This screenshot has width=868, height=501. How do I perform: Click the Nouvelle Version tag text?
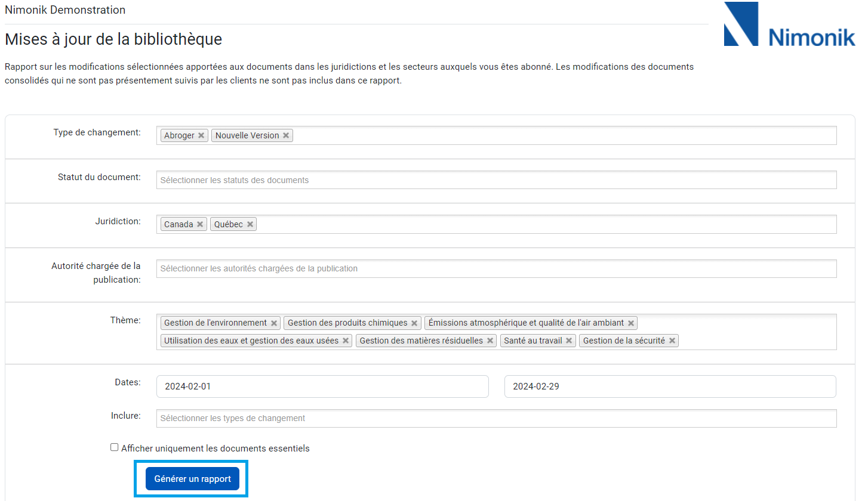tap(247, 135)
